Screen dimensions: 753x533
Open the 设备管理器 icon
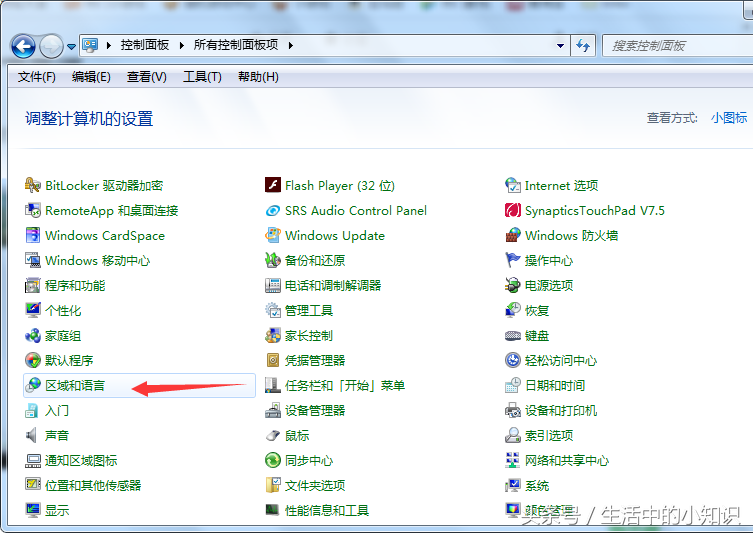pyautogui.click(x=273, y=410)
